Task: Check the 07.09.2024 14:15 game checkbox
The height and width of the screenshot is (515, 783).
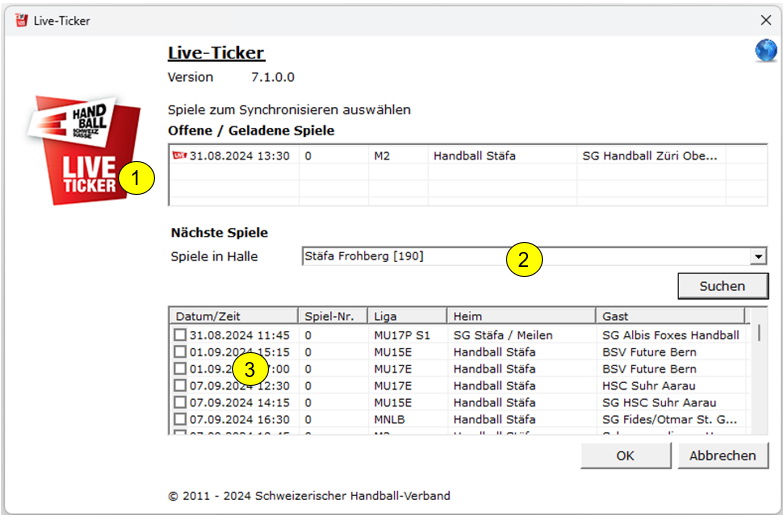Action: (180, 402)
